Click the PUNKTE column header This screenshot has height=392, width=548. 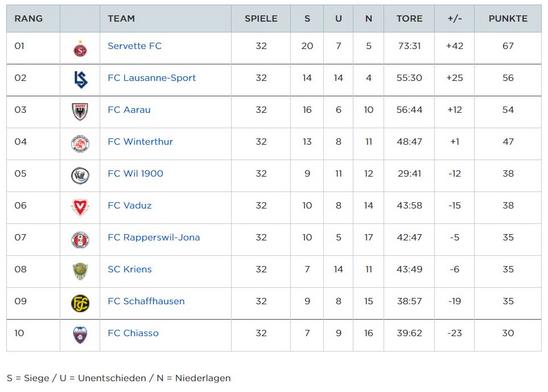(508, 19)
